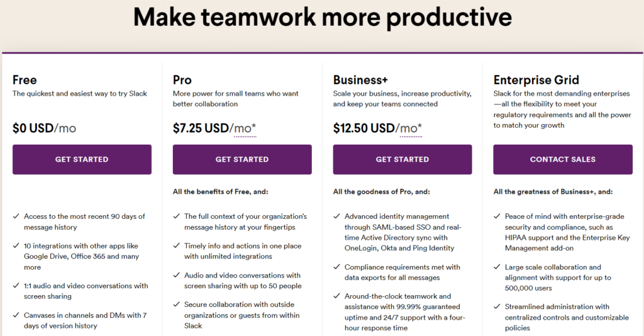
Task: Click checkmark beside 10 integrations feature
Action: click(x=16, y=245)
